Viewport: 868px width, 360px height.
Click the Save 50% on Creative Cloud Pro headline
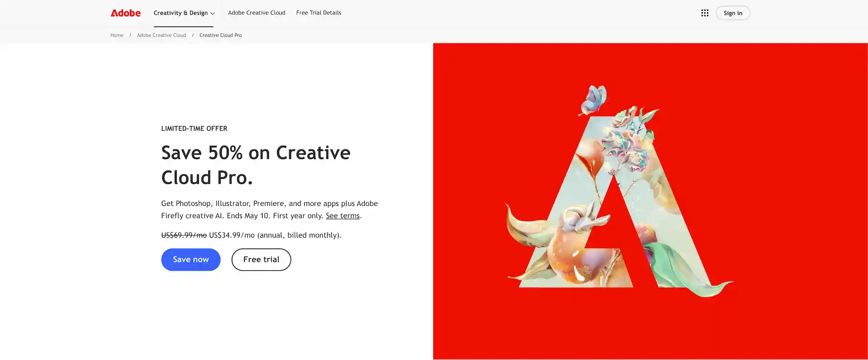[x=256, y=165]
